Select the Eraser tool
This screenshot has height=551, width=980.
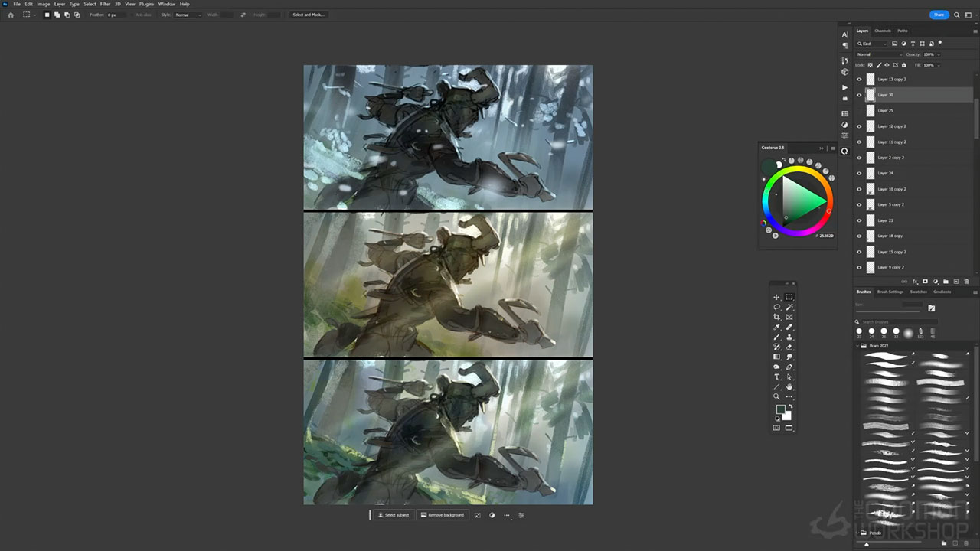789,347
